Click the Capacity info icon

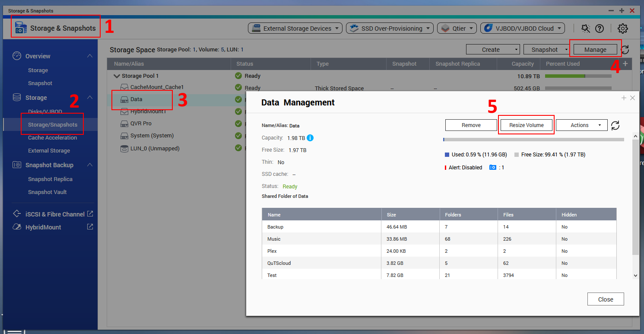310,138
